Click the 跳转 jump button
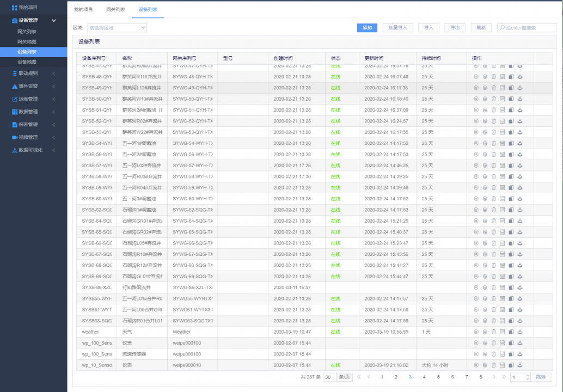The image size is (563, 392). 541,377
